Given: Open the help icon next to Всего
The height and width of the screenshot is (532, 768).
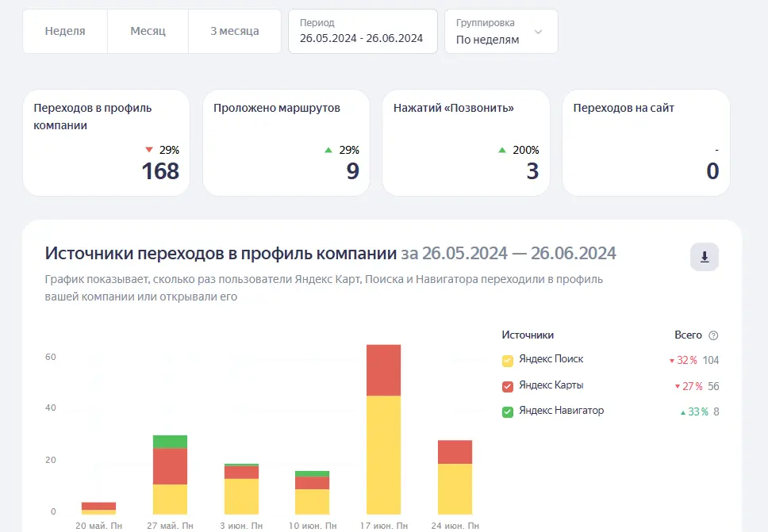Looking at the screenshot, I should [713, 335].
